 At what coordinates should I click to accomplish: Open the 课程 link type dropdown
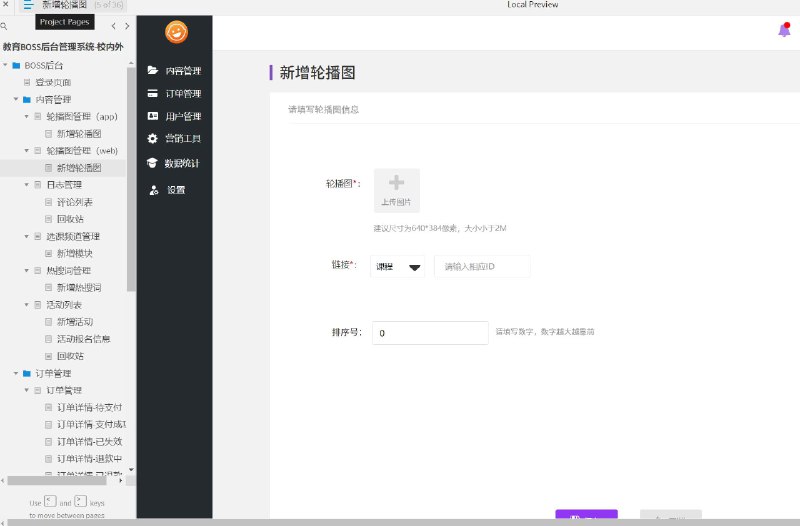point(397,266)
